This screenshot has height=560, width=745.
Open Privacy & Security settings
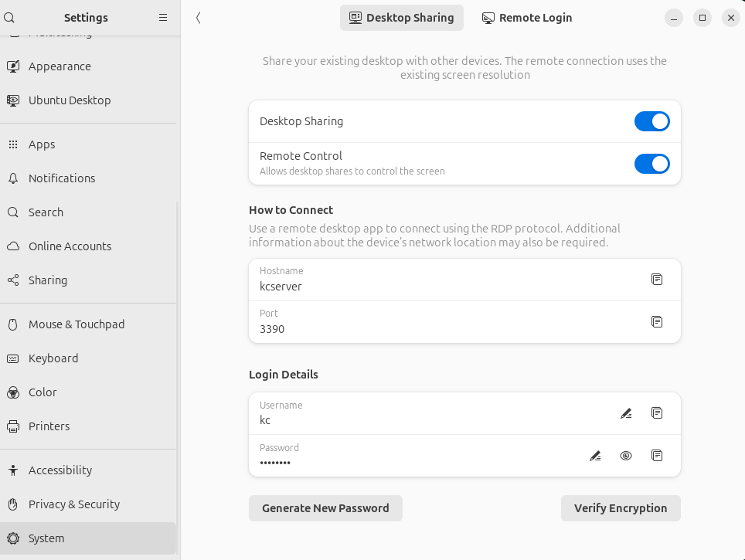(x=74, y=504)
